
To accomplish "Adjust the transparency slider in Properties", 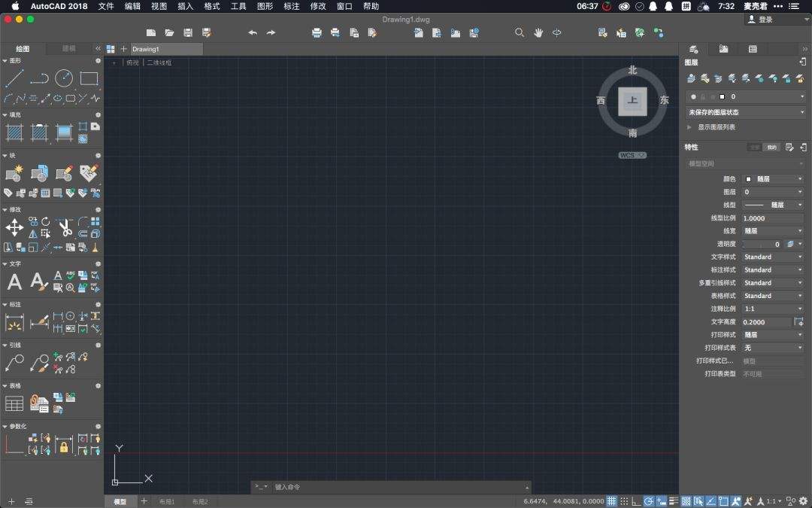I will [762, 244].
